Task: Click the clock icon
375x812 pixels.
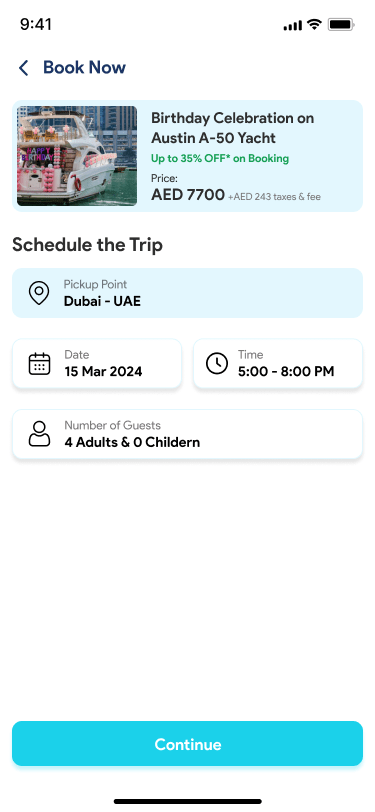Action: click(217, 364)
